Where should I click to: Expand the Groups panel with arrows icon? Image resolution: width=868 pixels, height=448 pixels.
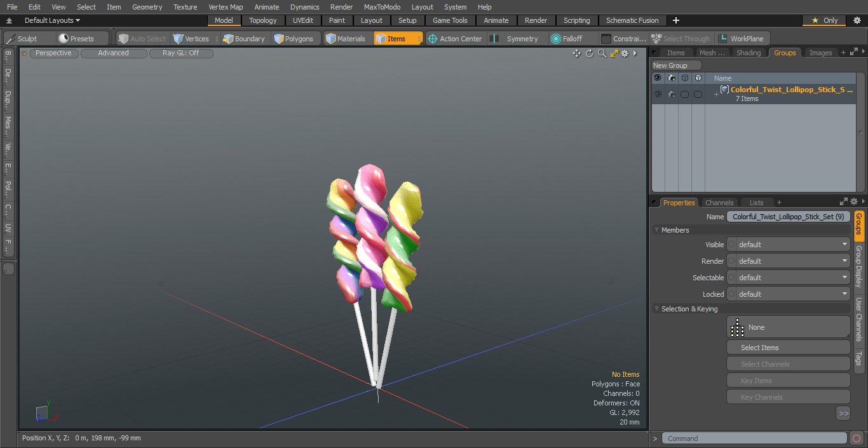[853, 52]
